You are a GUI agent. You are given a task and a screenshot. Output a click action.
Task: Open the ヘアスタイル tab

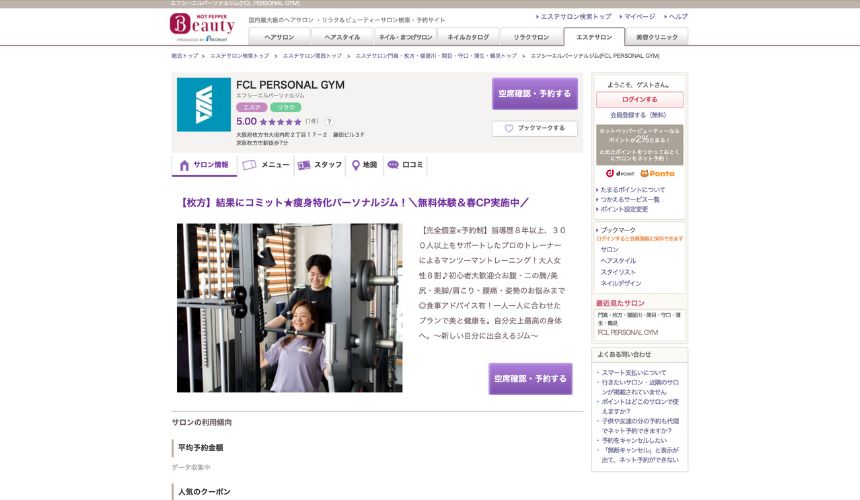point(342,37)
